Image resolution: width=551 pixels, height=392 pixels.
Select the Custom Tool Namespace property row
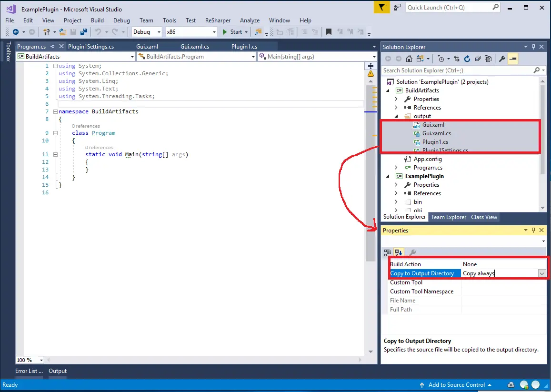468,291
